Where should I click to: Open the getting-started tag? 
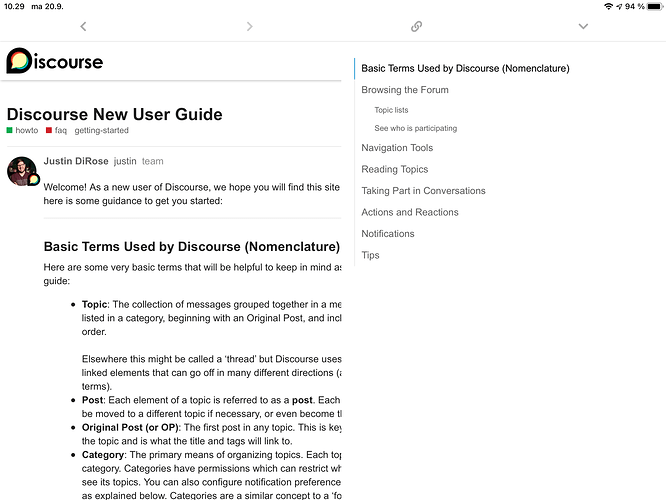click(x=102, y=130)
